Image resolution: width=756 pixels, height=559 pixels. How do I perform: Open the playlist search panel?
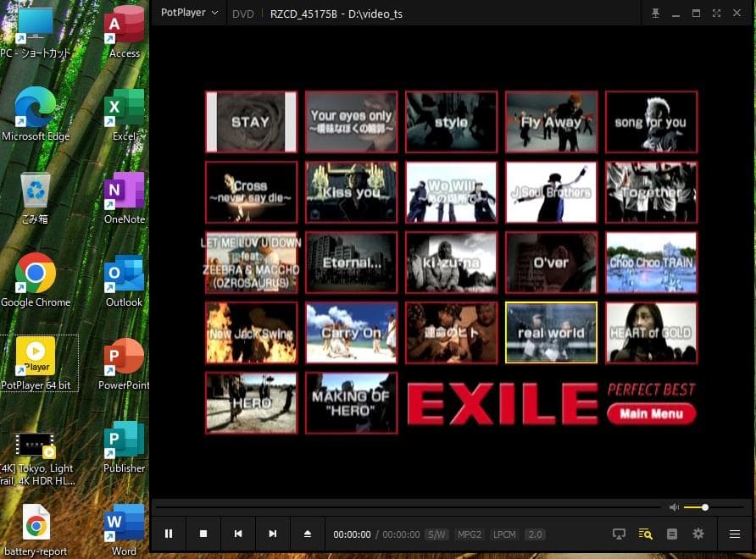pyautogui.click(x=645, y=534)
